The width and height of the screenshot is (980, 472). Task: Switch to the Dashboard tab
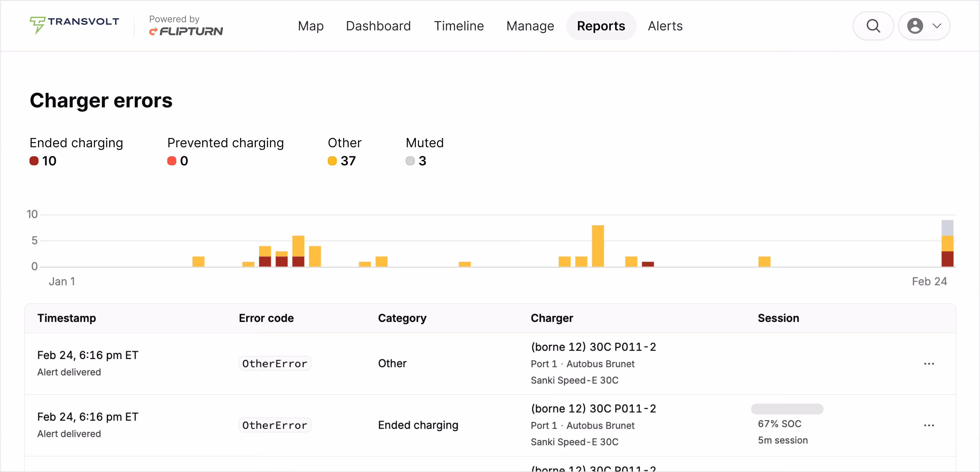point(378,25)
